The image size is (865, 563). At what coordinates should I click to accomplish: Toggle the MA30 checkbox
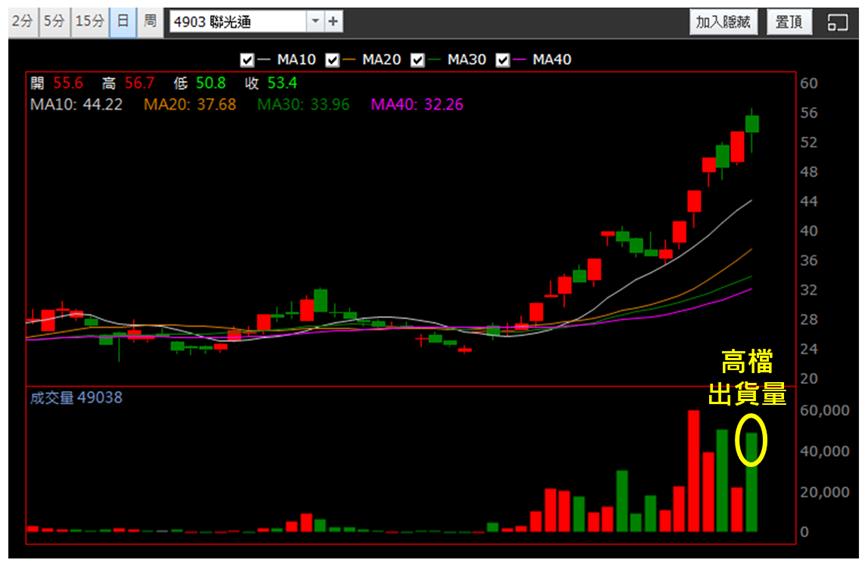[418, 60]
